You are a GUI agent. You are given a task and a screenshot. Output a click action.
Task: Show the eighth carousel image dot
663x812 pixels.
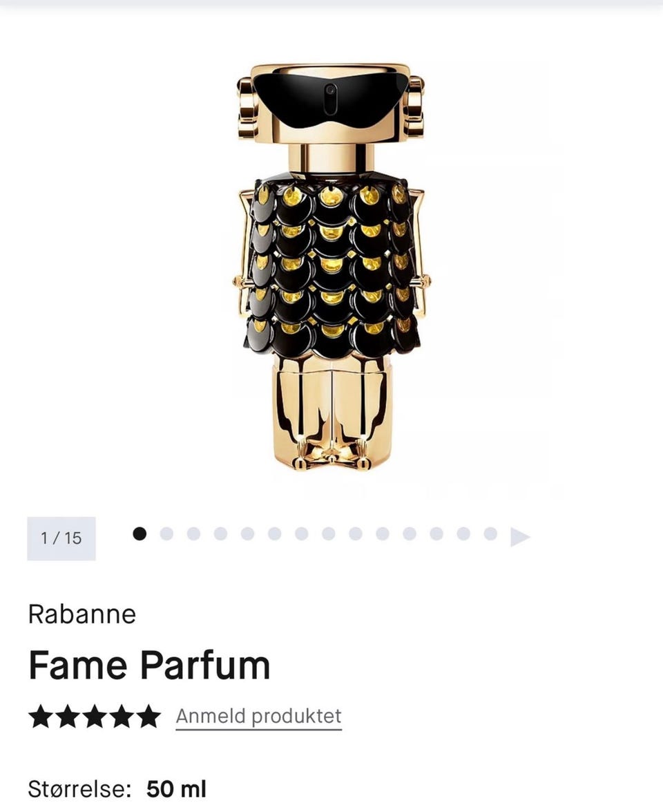(x=329, y=534)
